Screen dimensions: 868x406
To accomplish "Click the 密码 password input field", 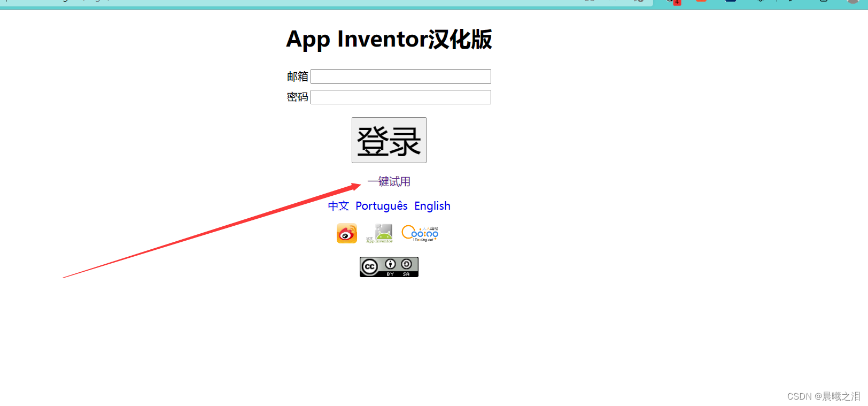I will pos(400,97).
